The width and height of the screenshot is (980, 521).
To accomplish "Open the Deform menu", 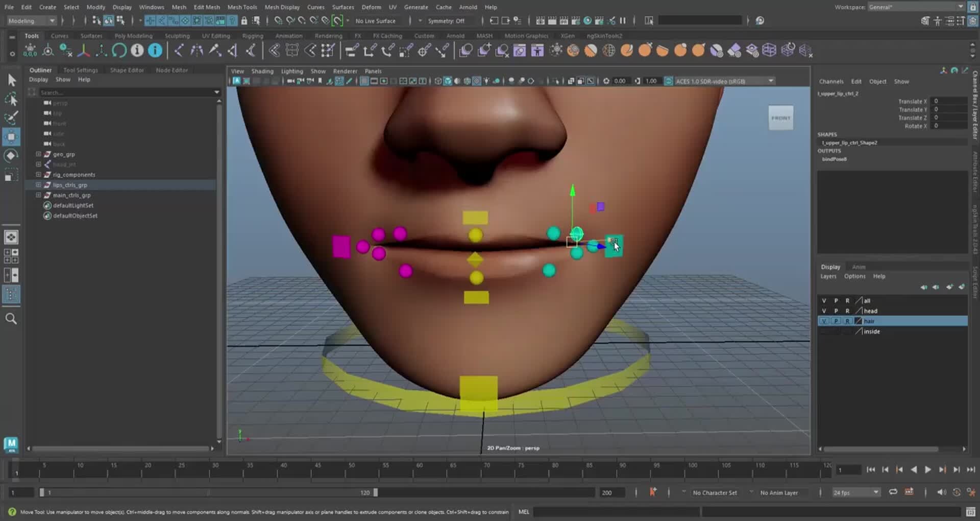I will 372,7.
